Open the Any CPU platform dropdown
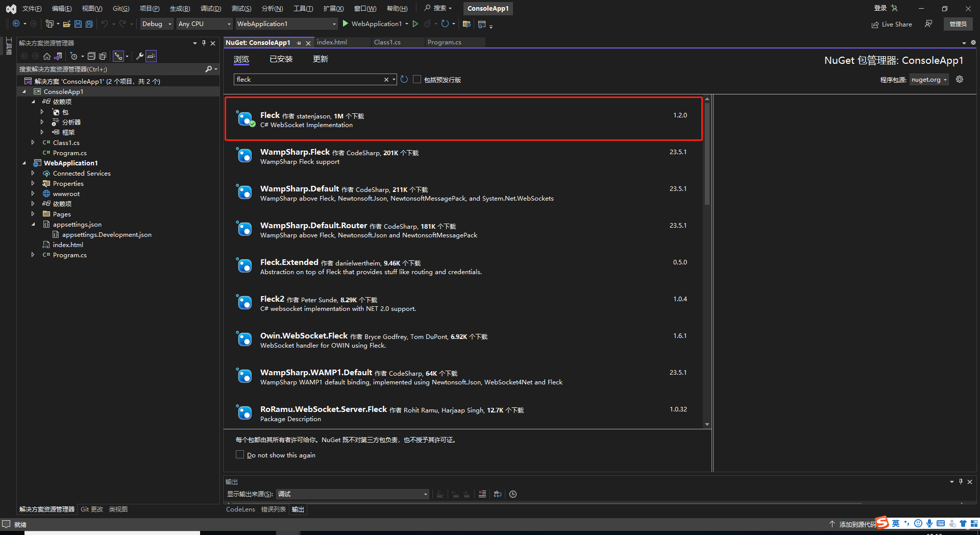980x535 pixels. [x=204, y=24]
